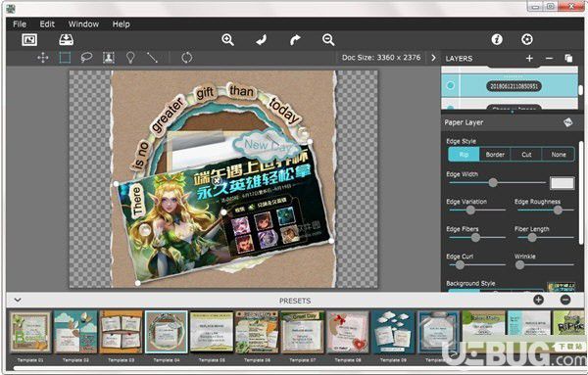The height and width of the screenshot is (375, 588).
Task: Apply preset Template 08
Action: 348,332
